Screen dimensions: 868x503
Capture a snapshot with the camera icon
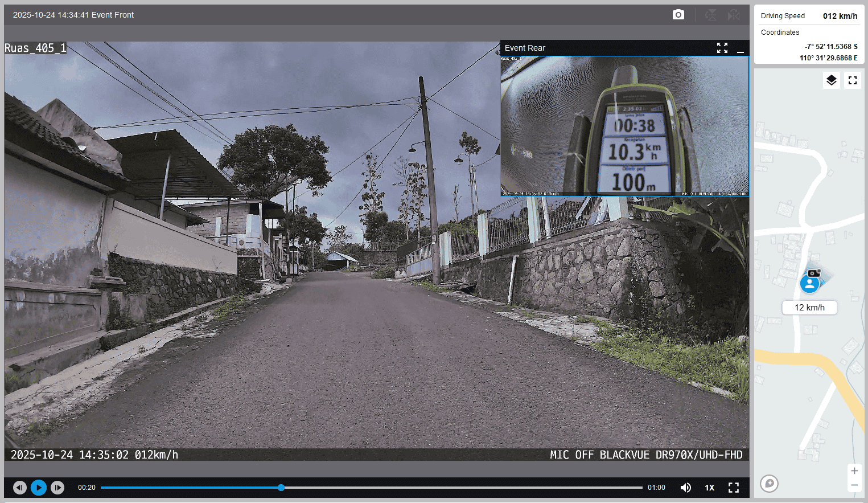coord(678,15)
